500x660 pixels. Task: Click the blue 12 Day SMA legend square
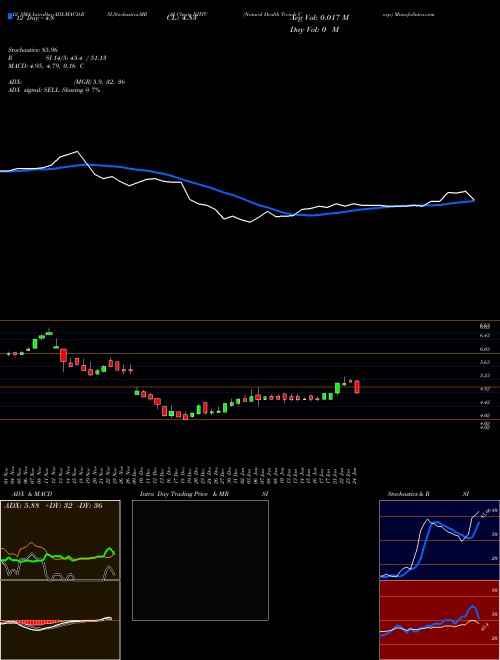click(10, 17)
